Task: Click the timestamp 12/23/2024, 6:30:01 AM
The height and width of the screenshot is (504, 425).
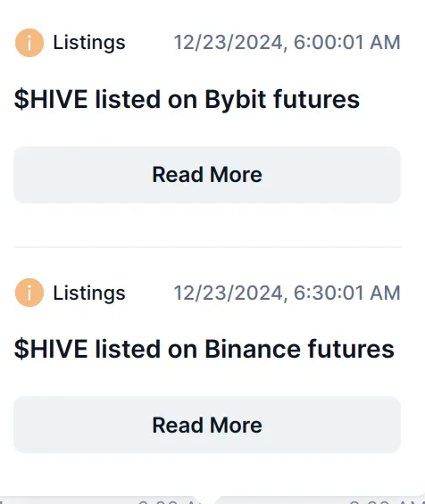Action: pos(287,293)
